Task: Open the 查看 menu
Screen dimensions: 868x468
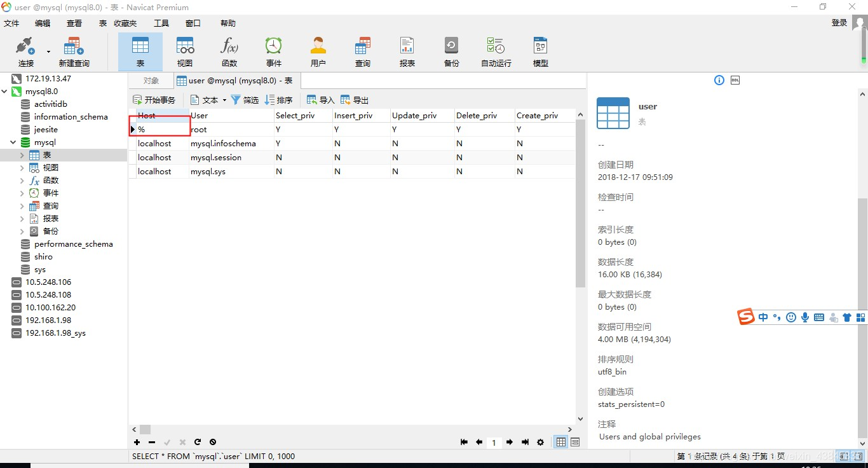Action: 74,24
